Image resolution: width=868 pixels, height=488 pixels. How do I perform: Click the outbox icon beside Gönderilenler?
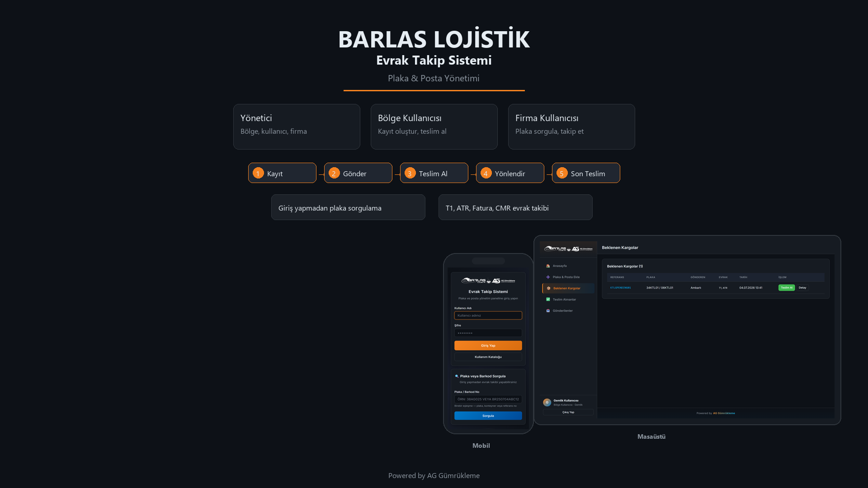point(548,310)
